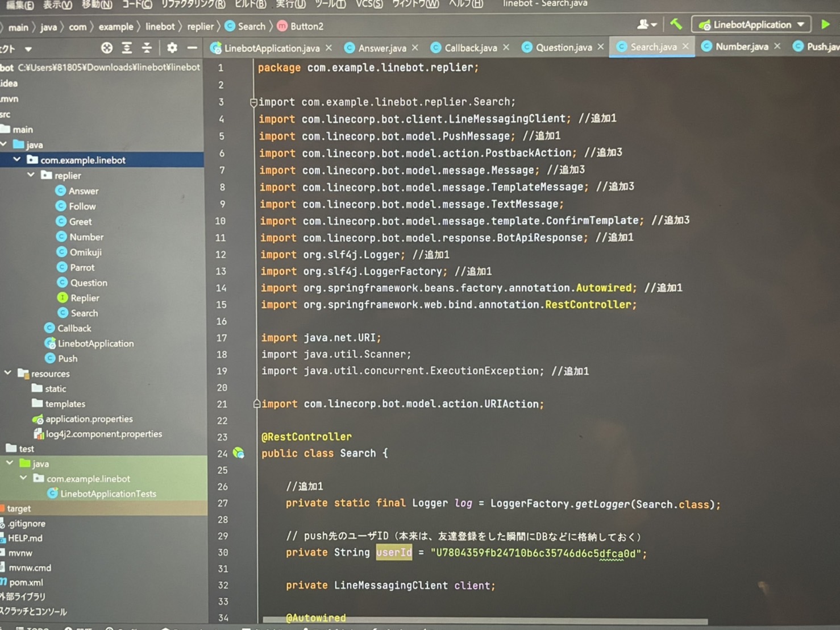Image resolution: width=840 pixels, height=630 pixels.
Task: Open the Omikuji class in project tree
Action: pyautogui.click(x=85, y=252)
